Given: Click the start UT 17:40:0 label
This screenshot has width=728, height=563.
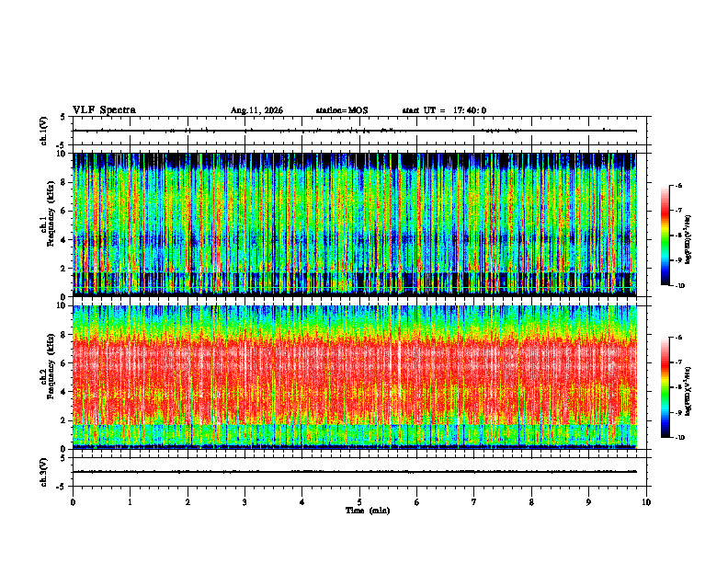Looking at the screenshot, I should tap(444, 110).
